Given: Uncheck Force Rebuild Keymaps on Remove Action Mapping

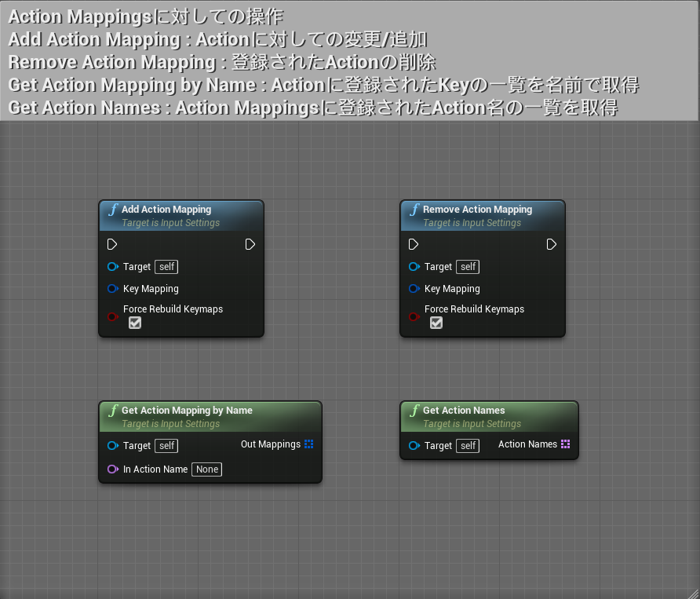Looking at the screenshot, I should click(x=436, y=323).
